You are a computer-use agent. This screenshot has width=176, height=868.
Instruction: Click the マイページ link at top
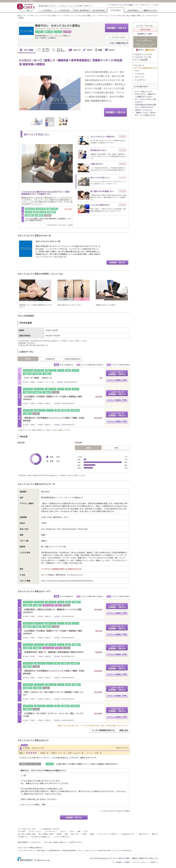[145, 5]
